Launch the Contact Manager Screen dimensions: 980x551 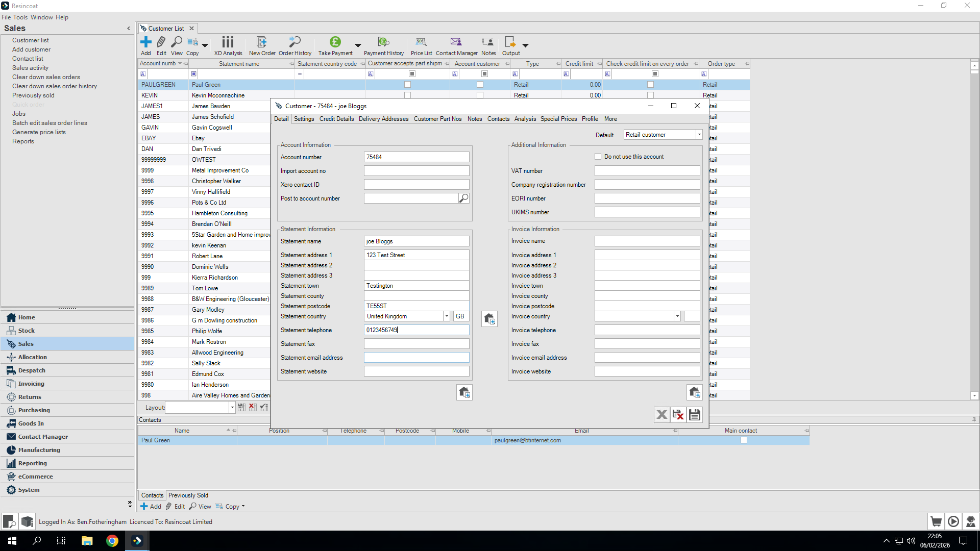pyautogui.click(x=456, y=45)
